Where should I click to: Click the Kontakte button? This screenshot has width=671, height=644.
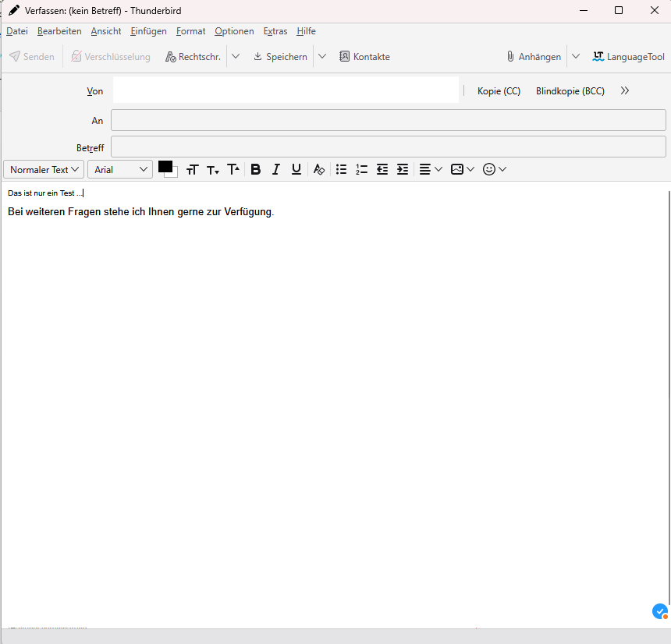[x=364, y=57]
